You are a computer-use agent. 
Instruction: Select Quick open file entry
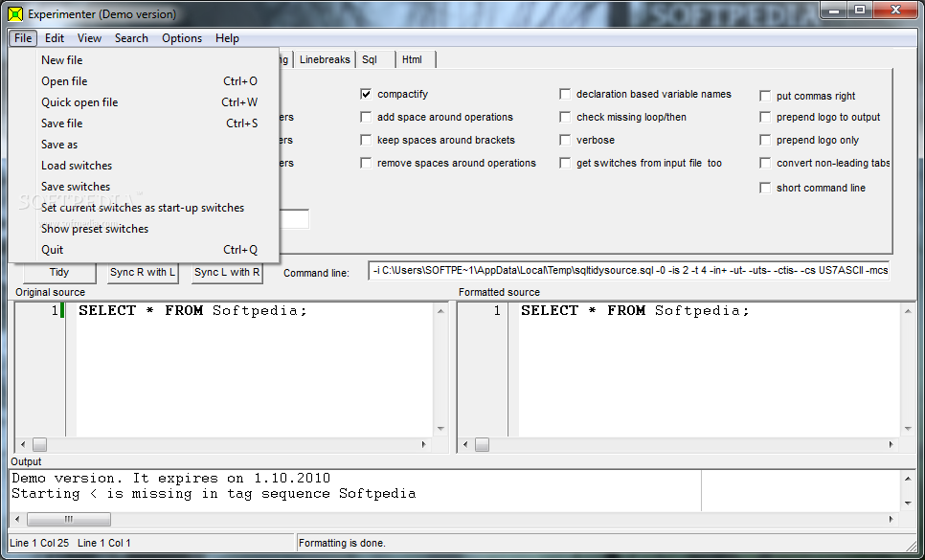coord(144,102)
